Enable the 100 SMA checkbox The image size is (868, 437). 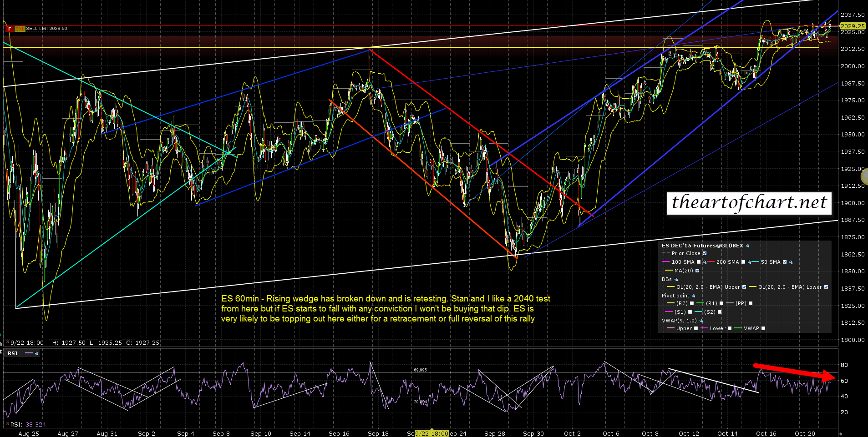pyautogui.click(x=699, y=262)
